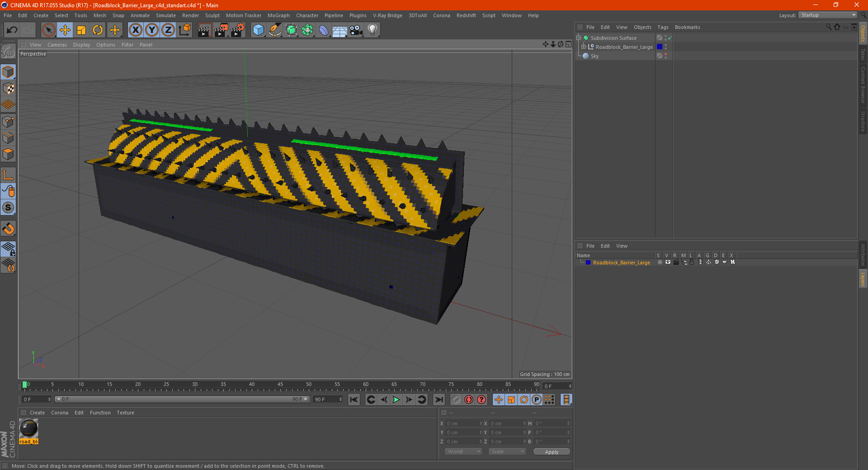Image resolution: width=868 pixels, height=470 pixels.
Task: Open the Deformer objects icon
Action: pos(324,30)
